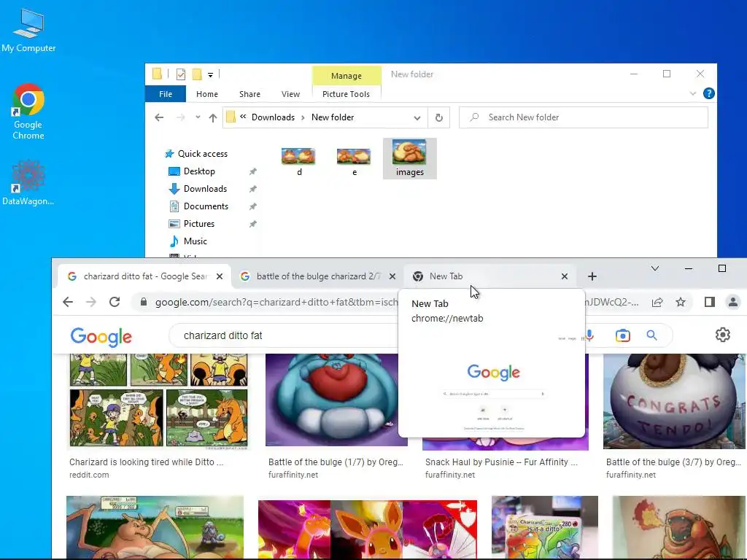Close battle of the bulge tab
The image size is (747, 560).
pyautogui.click(x=392, y=276)
